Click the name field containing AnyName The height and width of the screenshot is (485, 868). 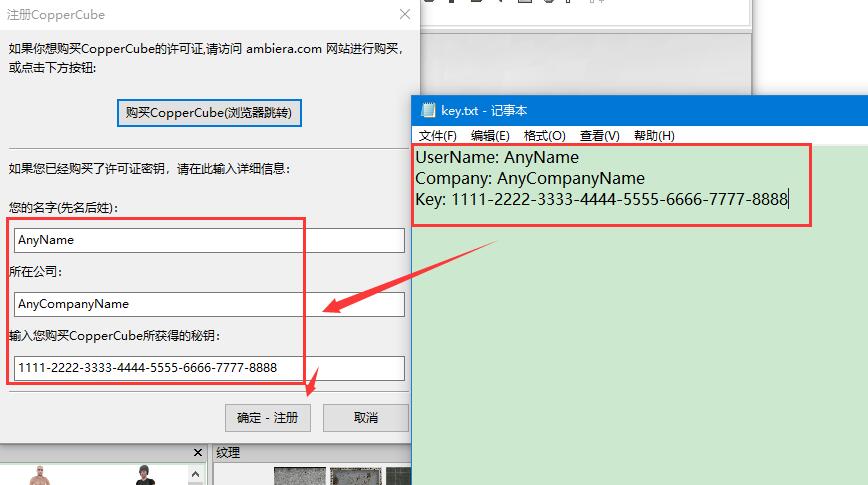[209, 240]
